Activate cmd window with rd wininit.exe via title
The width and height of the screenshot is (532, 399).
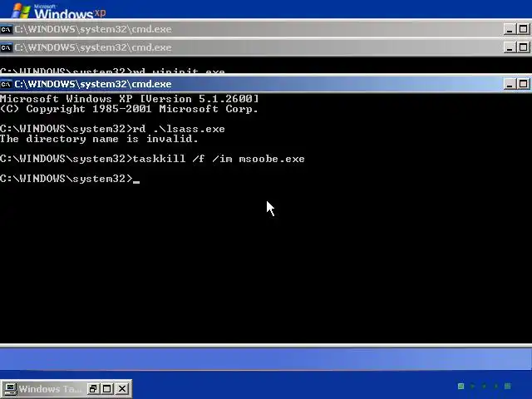(258, 47)
